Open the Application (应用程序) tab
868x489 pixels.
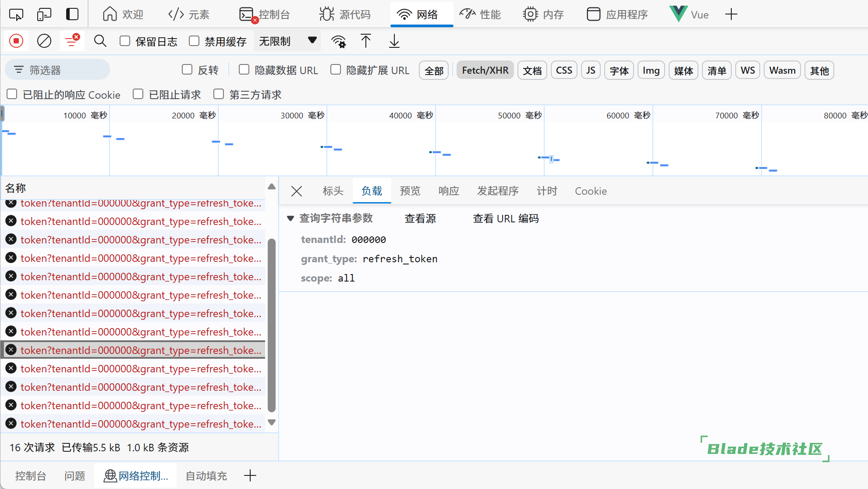617,14
